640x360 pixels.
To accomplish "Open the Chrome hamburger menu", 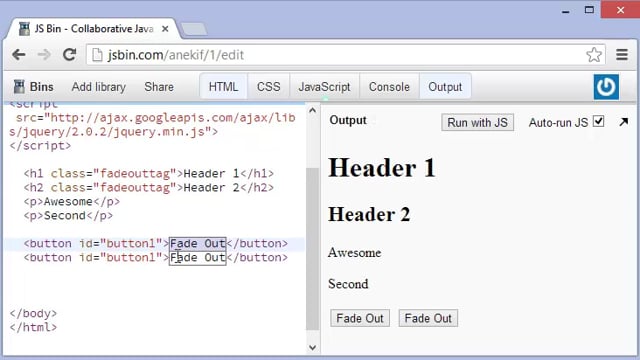I will (x=622, y=55).
